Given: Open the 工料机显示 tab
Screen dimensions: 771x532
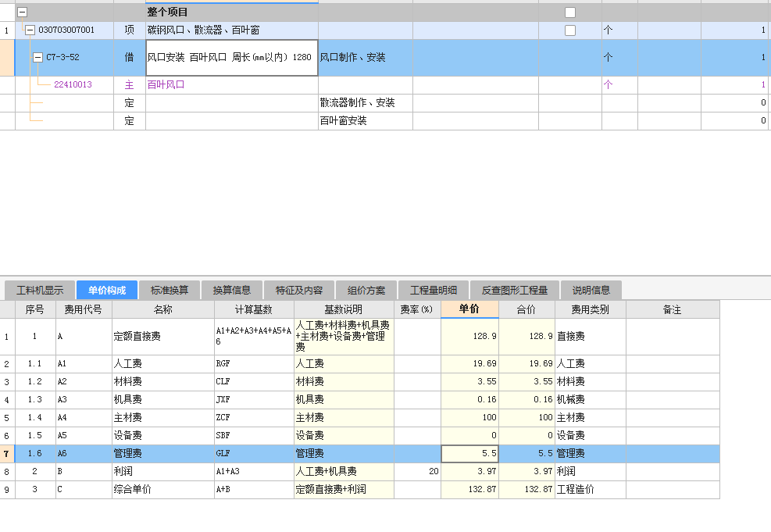Looking at the screenshot, I should (40, 290).
